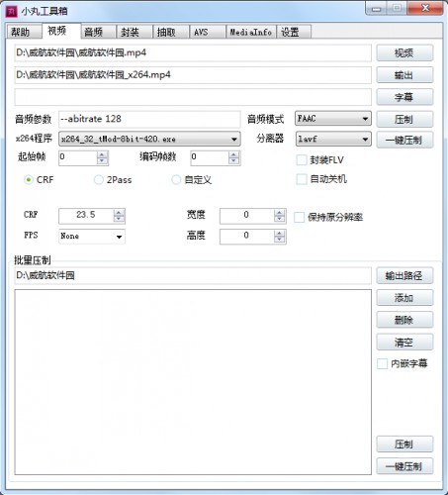Image resolution: width=448 pixels, height=495 pixels.
Task: Select the 自定义 encoding mode radio button
Action: point(176,180)
